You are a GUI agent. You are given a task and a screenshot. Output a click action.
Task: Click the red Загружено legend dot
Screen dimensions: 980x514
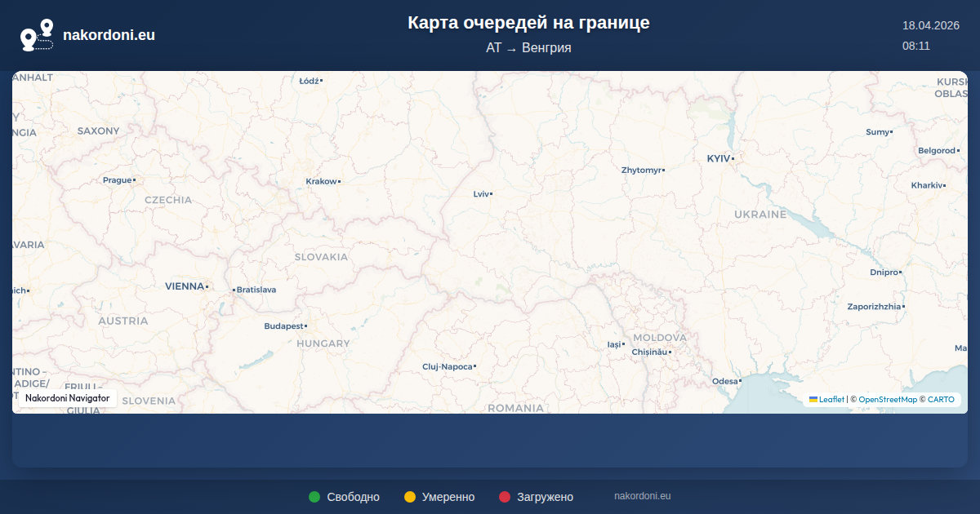click(x=505, y=497)
